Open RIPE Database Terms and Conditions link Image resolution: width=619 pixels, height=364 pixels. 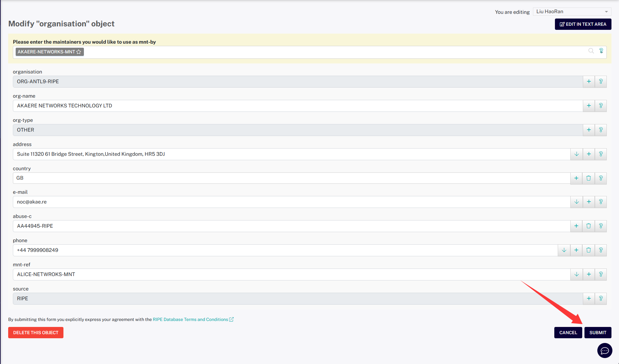(190, 319)
